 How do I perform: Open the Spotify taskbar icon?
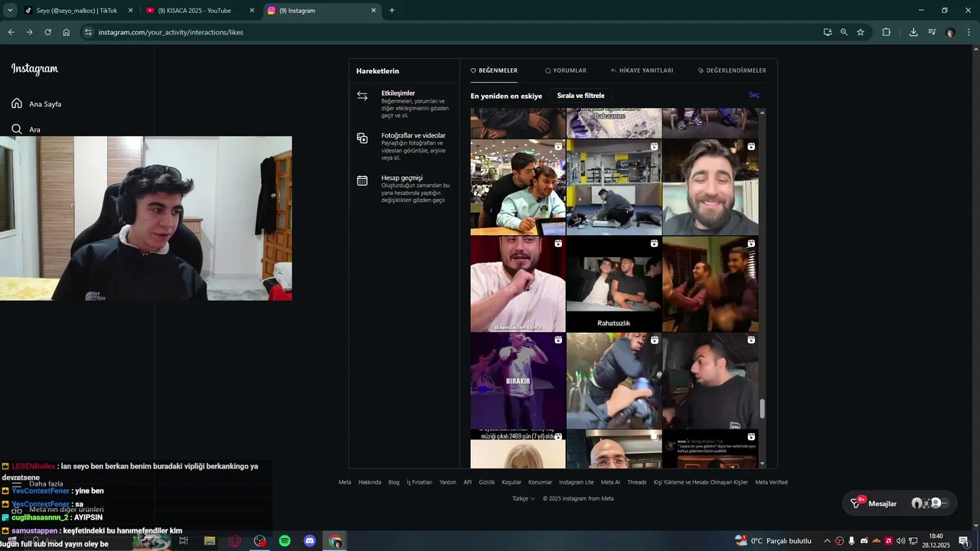click(x=285, y=541)
